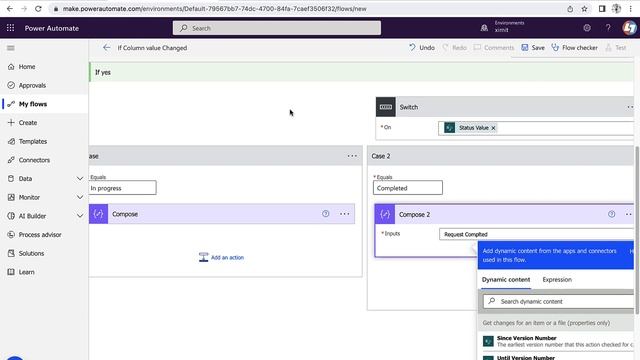The height and width of the screenshot is (360, 640).
Task: Remove the Status Value token
Action: tap(493, 128)
